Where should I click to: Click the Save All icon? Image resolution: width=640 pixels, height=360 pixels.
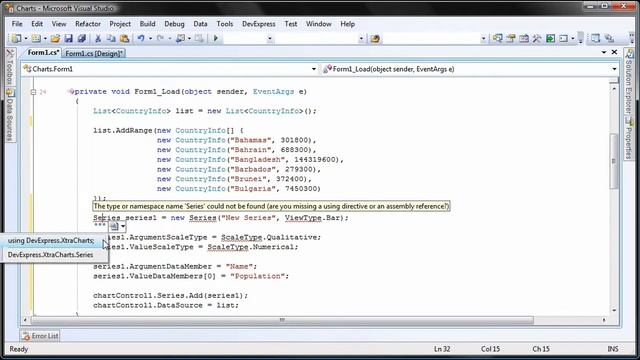pyautogui.click(x=82, y=38)
